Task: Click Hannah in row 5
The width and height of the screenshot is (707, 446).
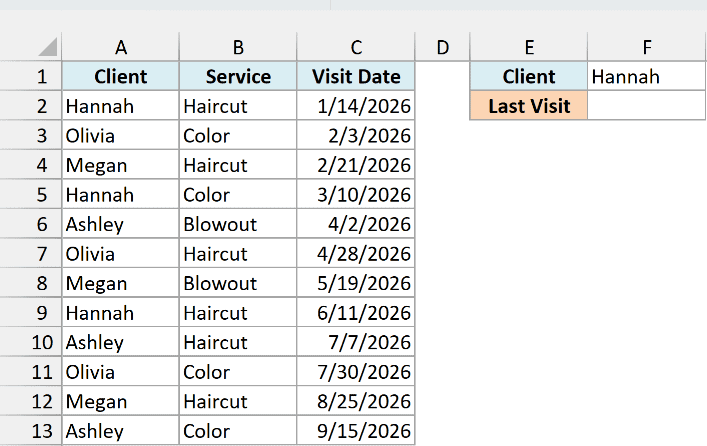Action: tap(120, 194)
